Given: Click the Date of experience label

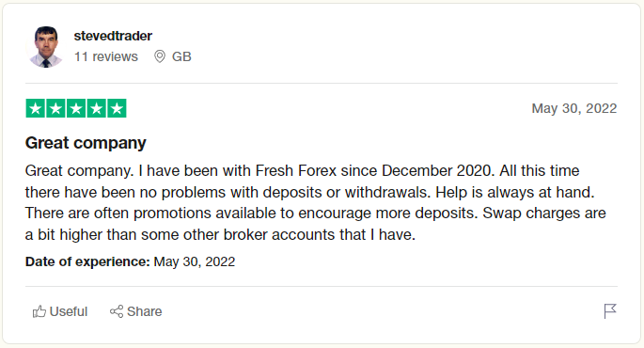Looking at the screenshot, I should point(87,261).
